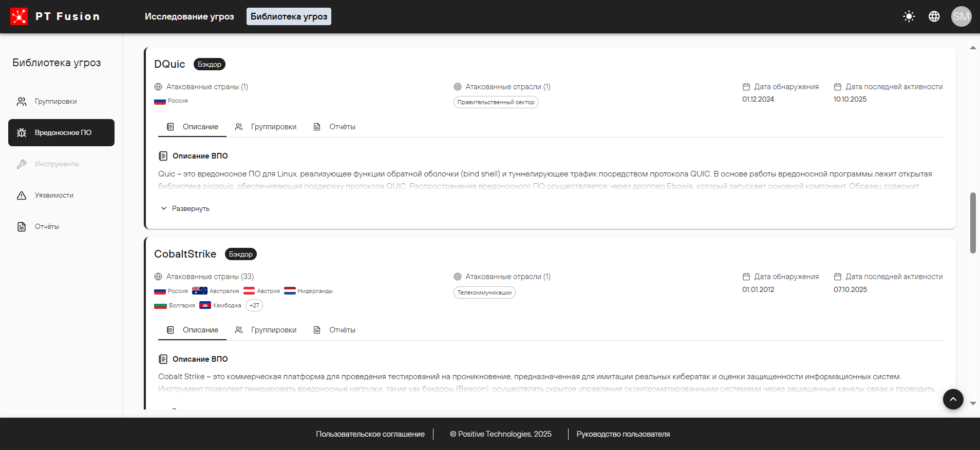Click the scroll-to-top arrow button
This screenshot has width=980, height=450.
tap(953, 399)
